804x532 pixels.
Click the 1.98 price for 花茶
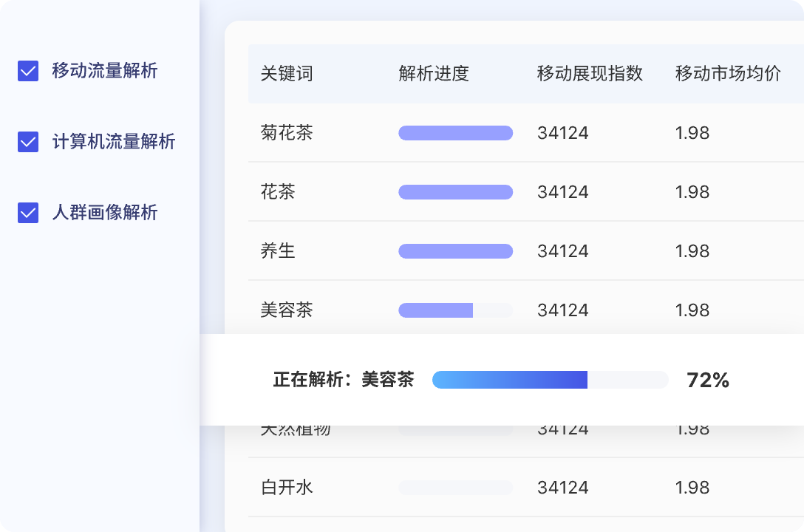[693, 192]
